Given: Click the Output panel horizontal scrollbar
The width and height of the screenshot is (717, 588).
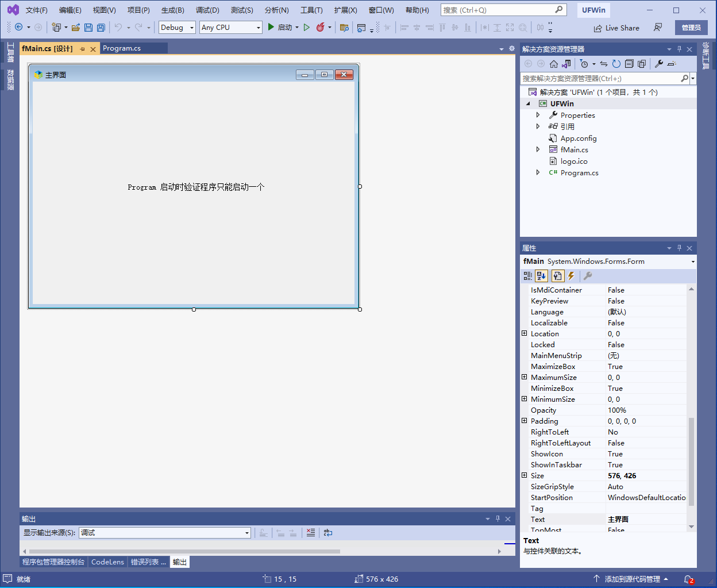Looking at the screenshot, I should tap(185, 551).
